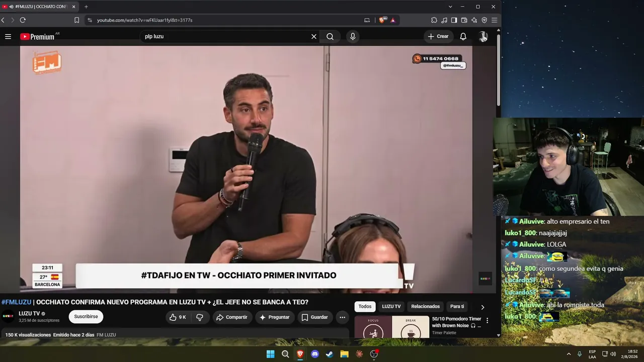The image size is (644, 362).
Task: Click the browser back arrow
Action: (3, 20)
